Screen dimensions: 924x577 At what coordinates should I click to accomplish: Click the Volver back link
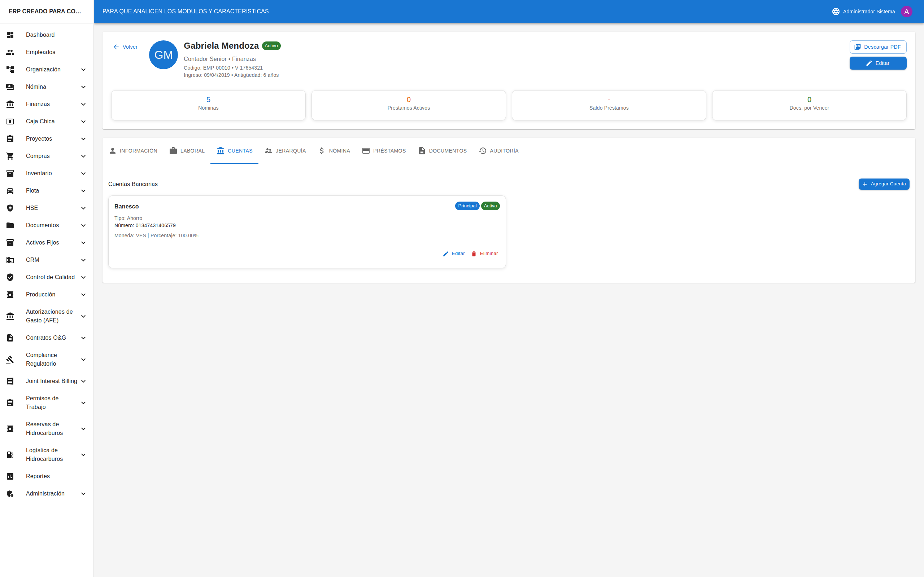click(x=125, y=47)
